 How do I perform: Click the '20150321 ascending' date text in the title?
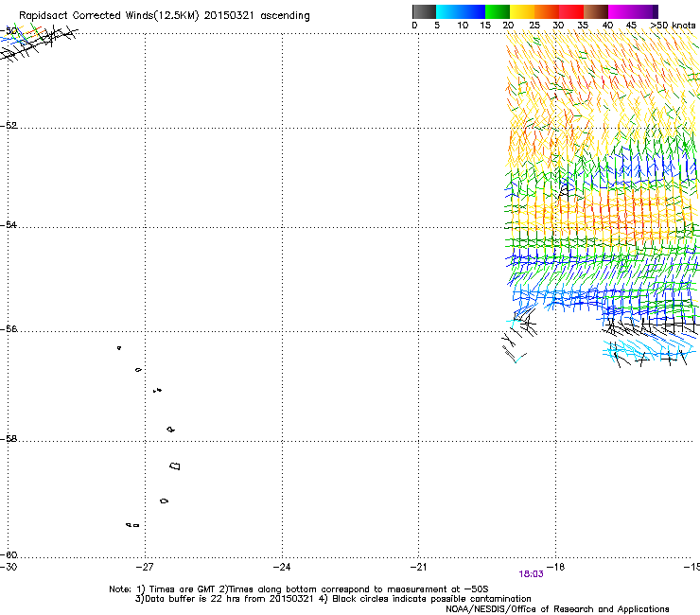[256, 16]
